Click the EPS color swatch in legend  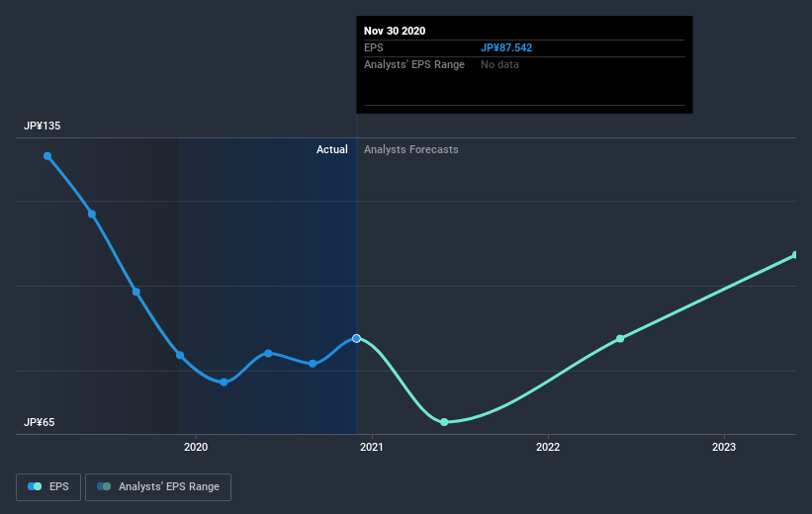(35, 486)
